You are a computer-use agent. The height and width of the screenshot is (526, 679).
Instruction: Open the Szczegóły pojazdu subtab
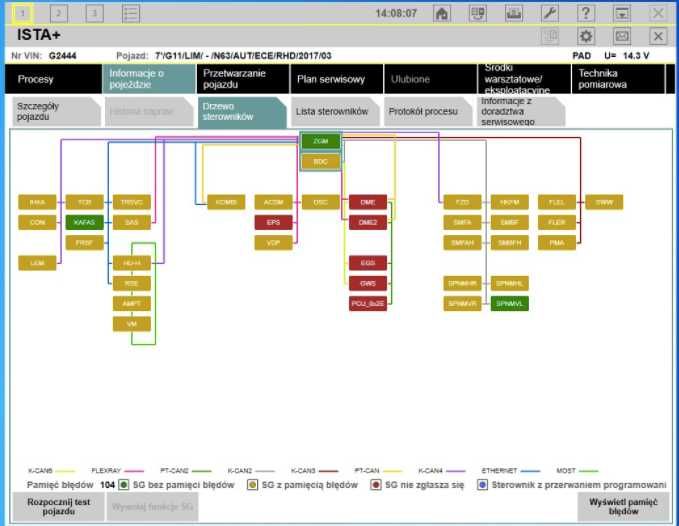coord(56,112)
